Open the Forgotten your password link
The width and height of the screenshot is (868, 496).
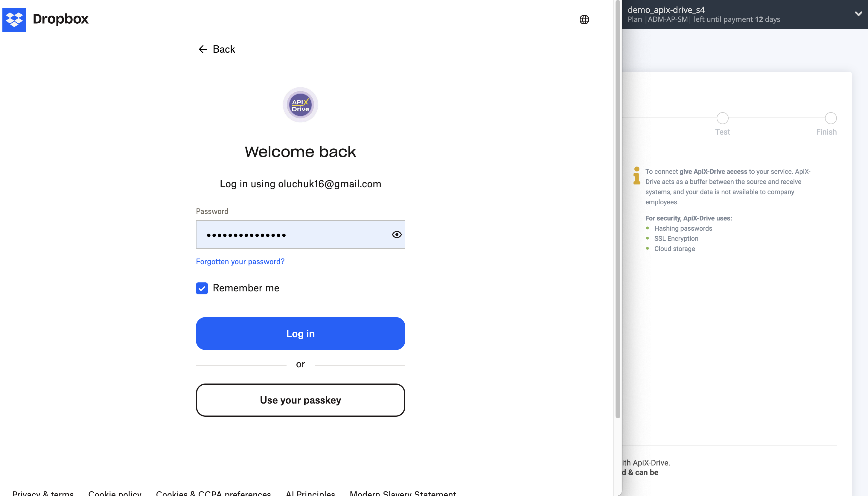pyautogui.click(x=240, y=261)
